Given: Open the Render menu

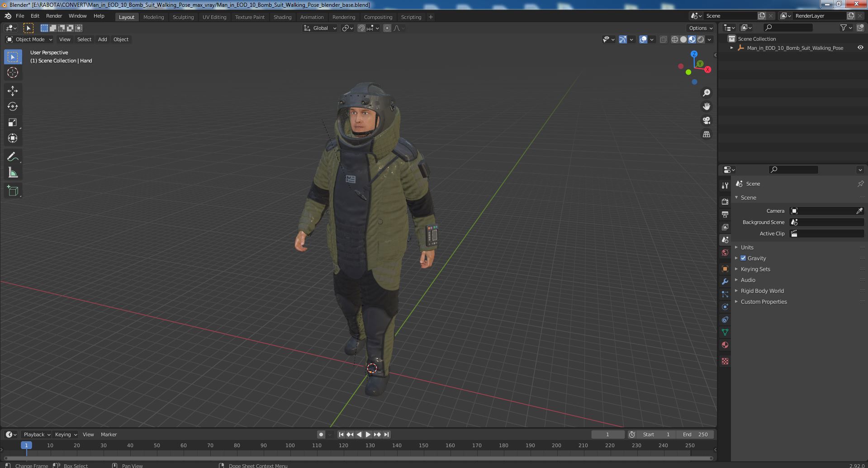Looking at the screenshot, I should pos(54,16).
